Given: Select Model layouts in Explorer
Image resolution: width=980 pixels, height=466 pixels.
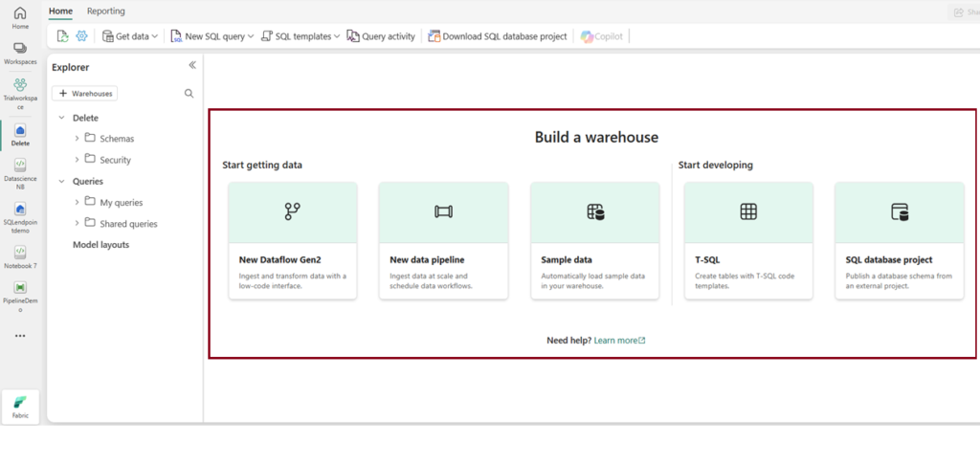Looking at the screenshot, I should 100,245.
